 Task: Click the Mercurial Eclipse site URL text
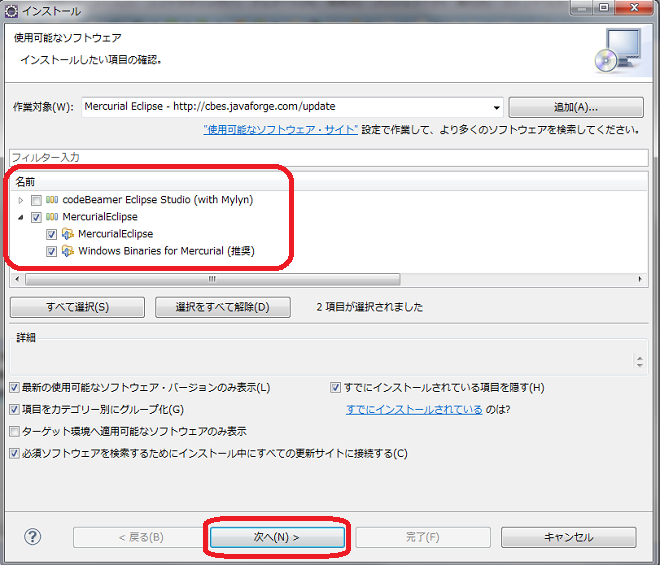210,107
